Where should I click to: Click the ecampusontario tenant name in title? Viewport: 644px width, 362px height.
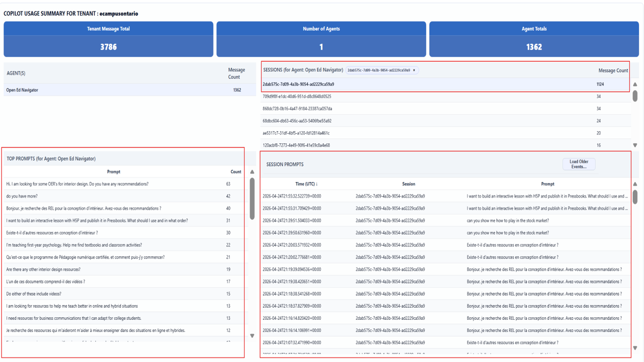[119, 14]
